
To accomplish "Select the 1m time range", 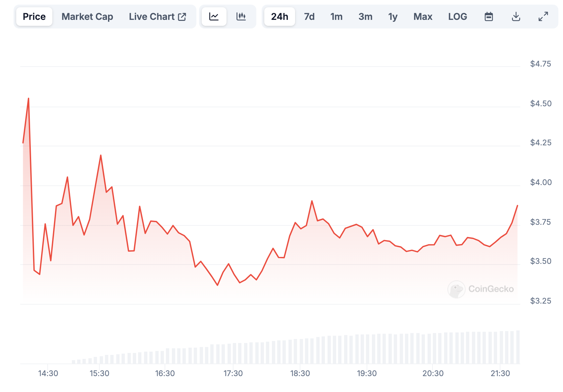I will (336, 17).
